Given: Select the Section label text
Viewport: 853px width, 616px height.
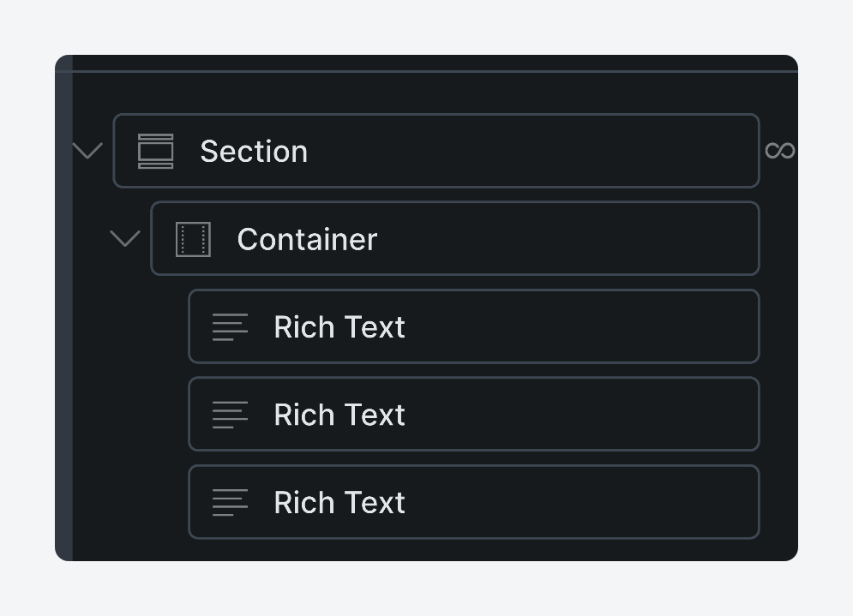Looking at the screenshot, I should tap(254, 151).
